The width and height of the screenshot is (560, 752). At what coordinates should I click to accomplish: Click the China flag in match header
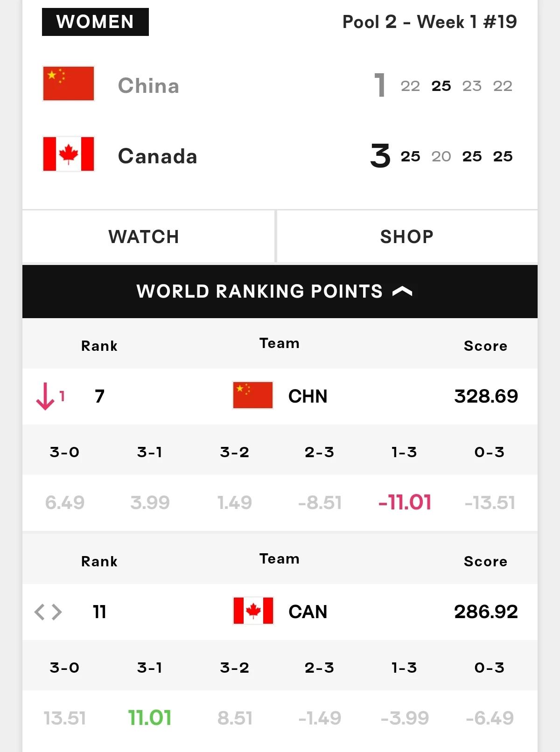tap(69, 84)
